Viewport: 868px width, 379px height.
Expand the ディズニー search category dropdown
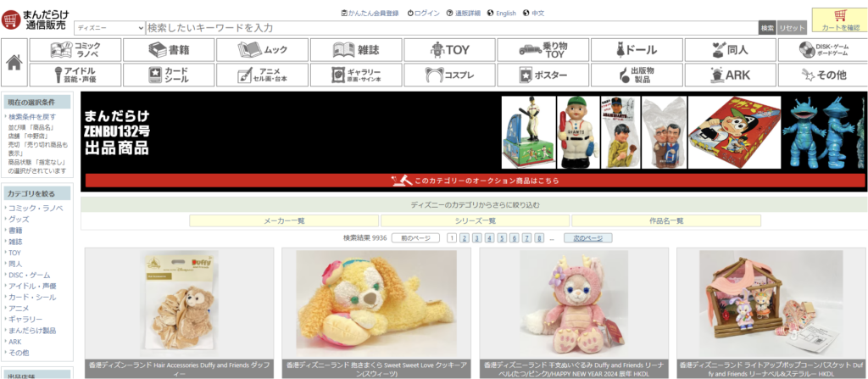[109, 28]
